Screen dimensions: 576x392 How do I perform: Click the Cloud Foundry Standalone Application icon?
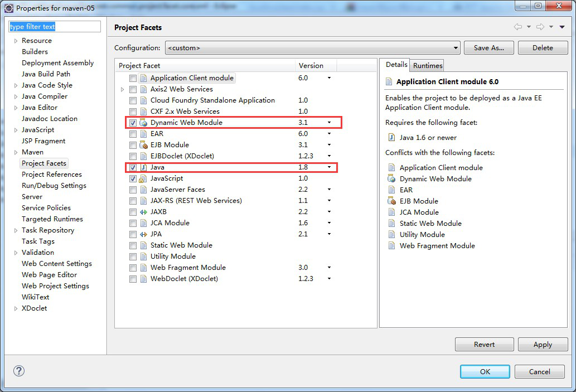[144, 101]
